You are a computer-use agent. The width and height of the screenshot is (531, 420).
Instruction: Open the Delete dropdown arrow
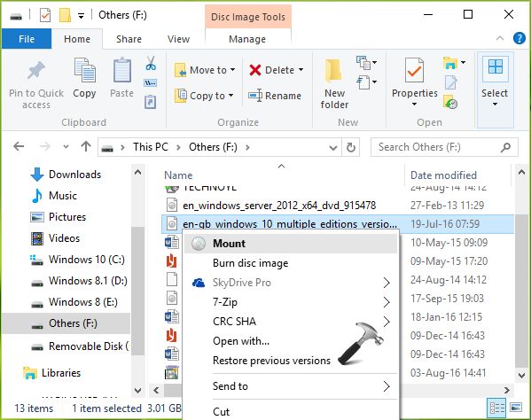pos(301,70)
